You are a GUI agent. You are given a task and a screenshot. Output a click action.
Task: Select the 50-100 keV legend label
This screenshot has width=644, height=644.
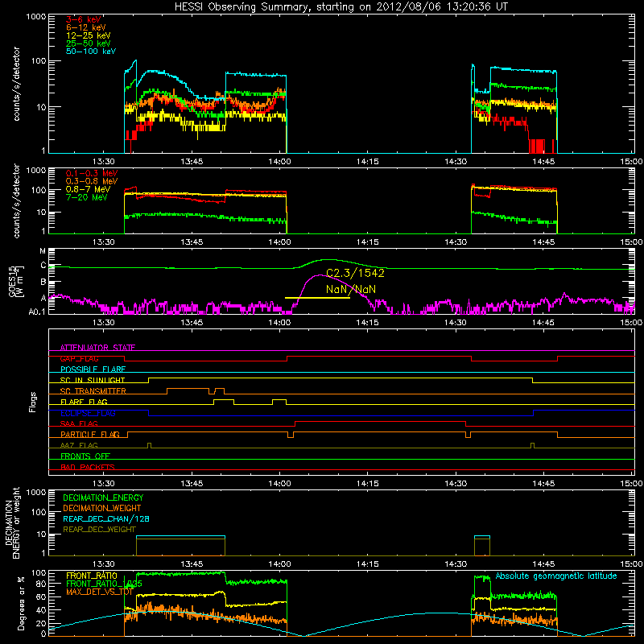(90, 52)
